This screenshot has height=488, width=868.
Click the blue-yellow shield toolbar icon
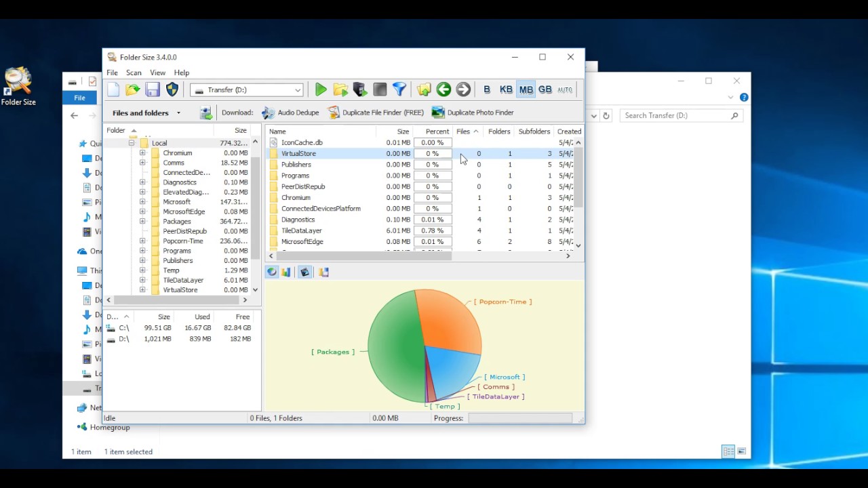(x=172, y=89)
